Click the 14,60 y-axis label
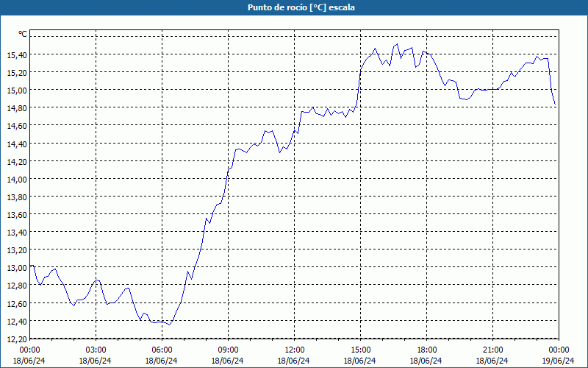Screen dimensions: 588x368 tap(17, 126)
